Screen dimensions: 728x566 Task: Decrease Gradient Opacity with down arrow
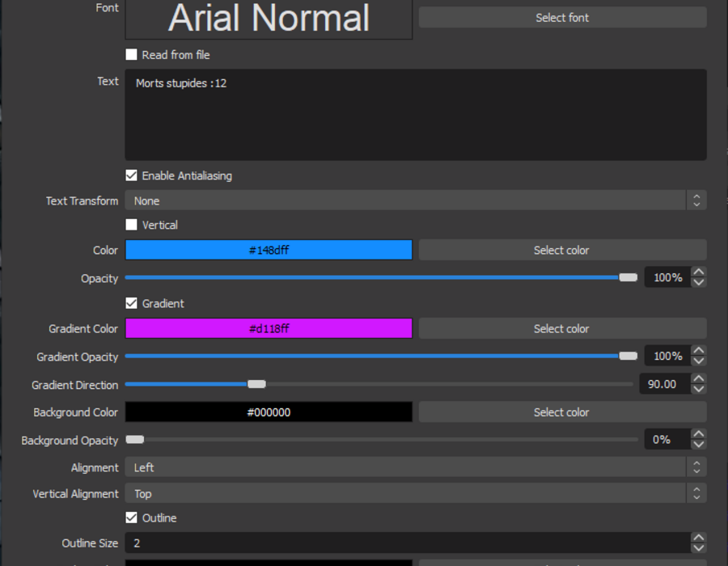click(x=699, y=361)
